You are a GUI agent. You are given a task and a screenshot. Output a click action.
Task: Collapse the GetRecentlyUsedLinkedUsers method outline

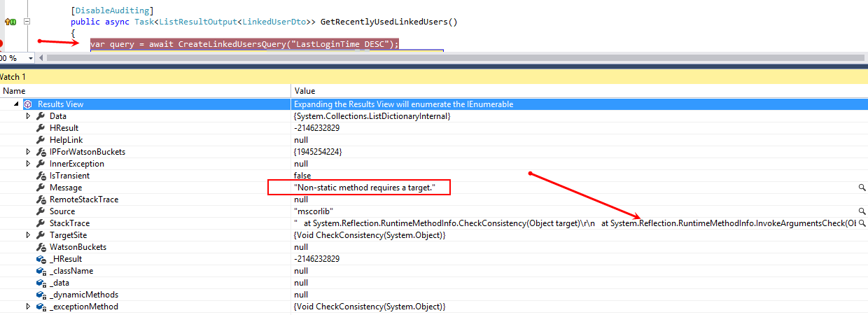click(27, 22)
